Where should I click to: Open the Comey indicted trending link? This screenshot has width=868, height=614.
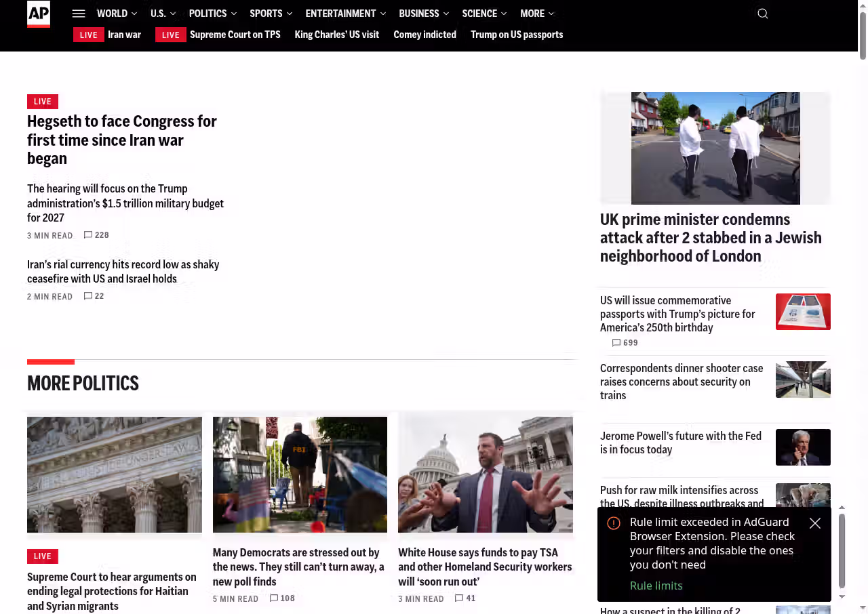point(425,35)
